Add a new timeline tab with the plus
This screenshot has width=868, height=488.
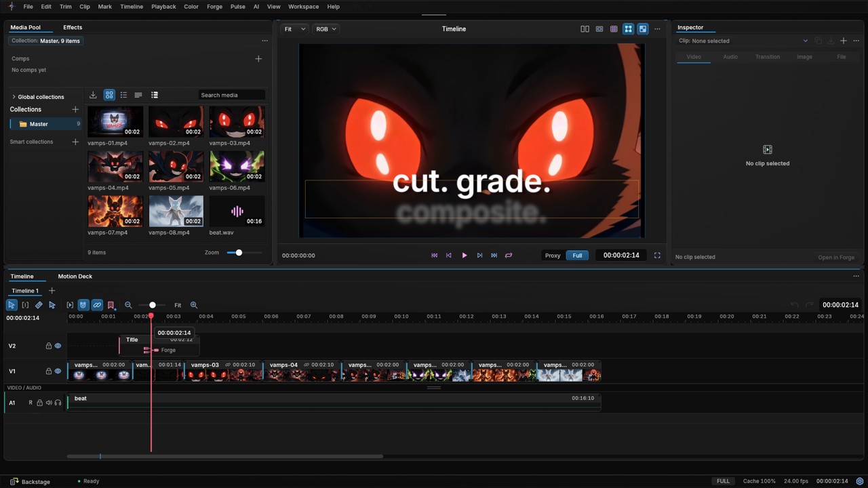[x=52, y=291]
